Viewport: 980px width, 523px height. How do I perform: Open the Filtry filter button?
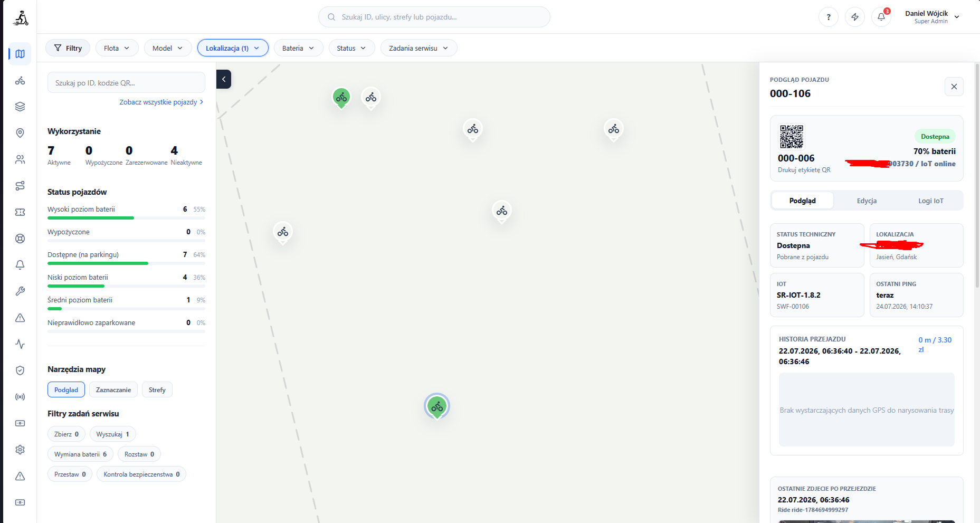click(x=68, y=48)
